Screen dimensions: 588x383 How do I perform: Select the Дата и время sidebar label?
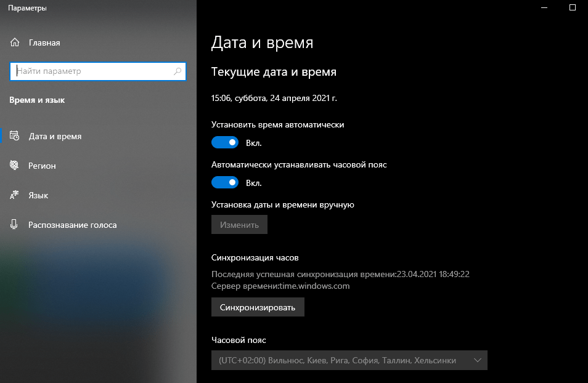(55, 136)
